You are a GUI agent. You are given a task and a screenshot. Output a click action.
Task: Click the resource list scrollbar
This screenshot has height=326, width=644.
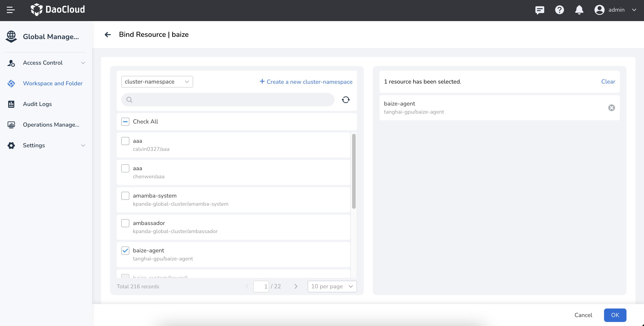pyautogui.click(x=353, y=171)
